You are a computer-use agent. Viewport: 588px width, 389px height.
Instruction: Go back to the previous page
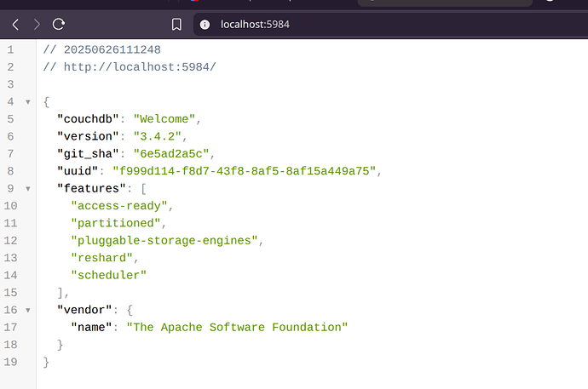coord(15,25)
